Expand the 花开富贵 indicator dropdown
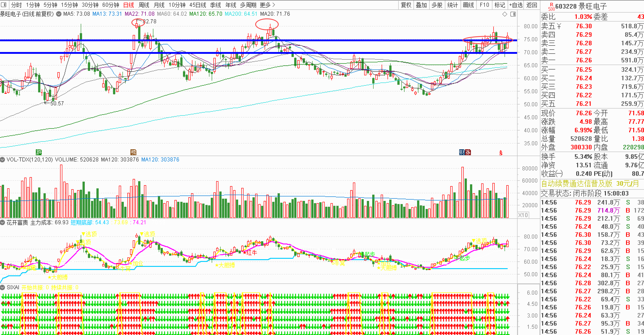 coord(2,222)
